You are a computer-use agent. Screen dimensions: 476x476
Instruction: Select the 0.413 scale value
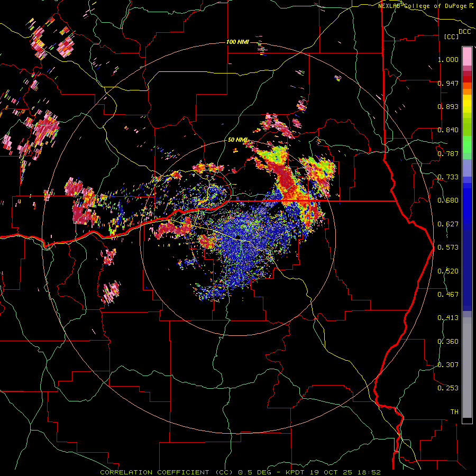(x=448, y=318)
